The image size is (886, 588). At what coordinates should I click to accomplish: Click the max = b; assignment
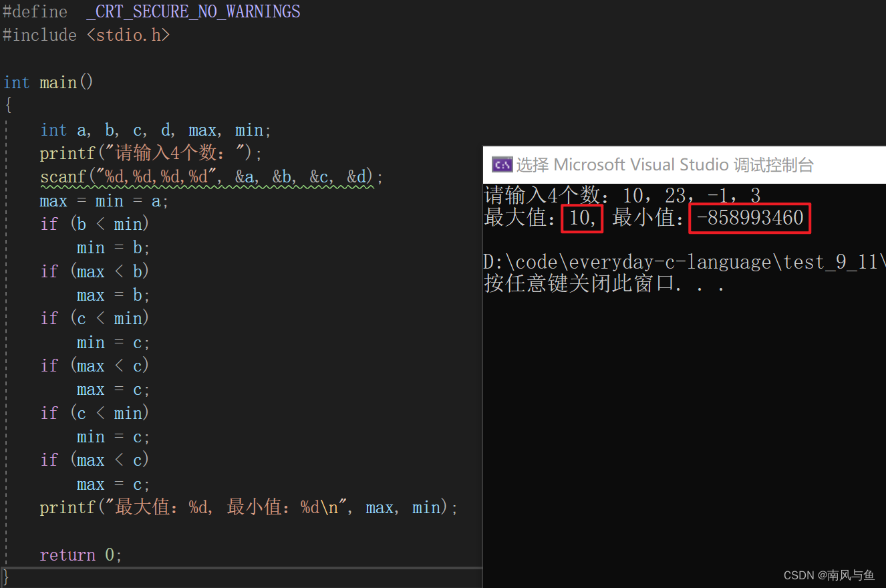[114, 295]
